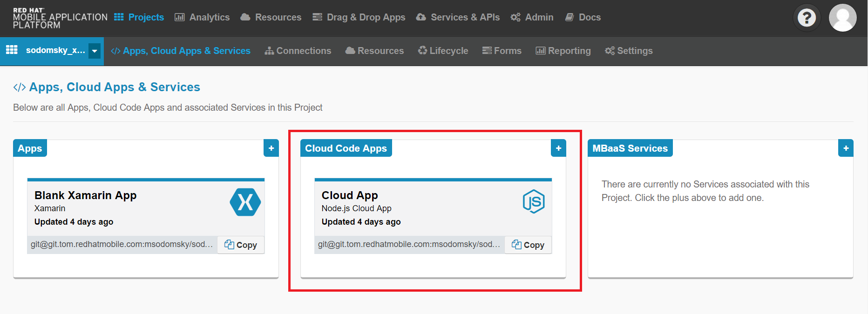This screenshot has width=868, height=314.
Task: Click 'Updated 4 days ago' under Cloud App
Action: [x=361, y=222]
